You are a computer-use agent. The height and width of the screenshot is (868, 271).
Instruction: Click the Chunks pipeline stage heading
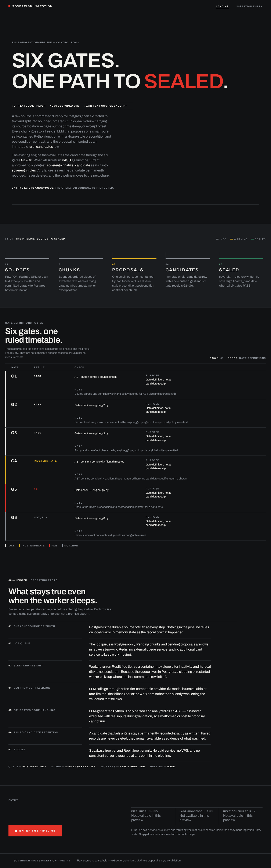pos(69,270)
